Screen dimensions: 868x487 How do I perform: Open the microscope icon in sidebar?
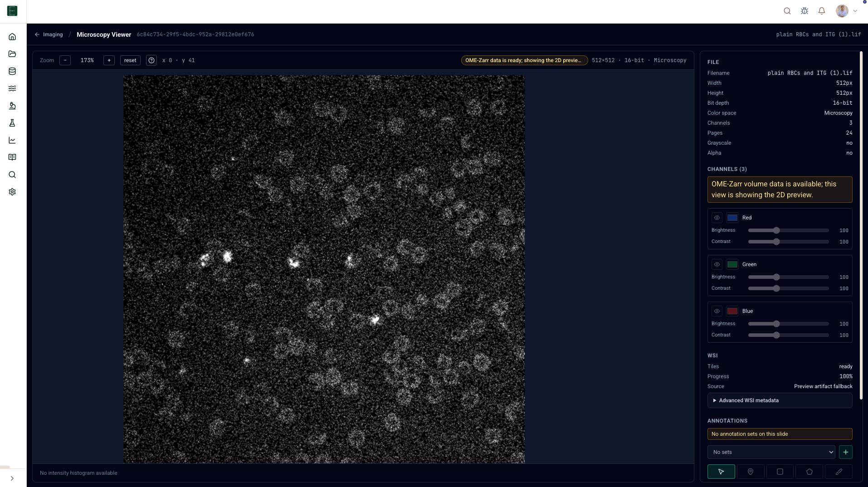[12, 106]
